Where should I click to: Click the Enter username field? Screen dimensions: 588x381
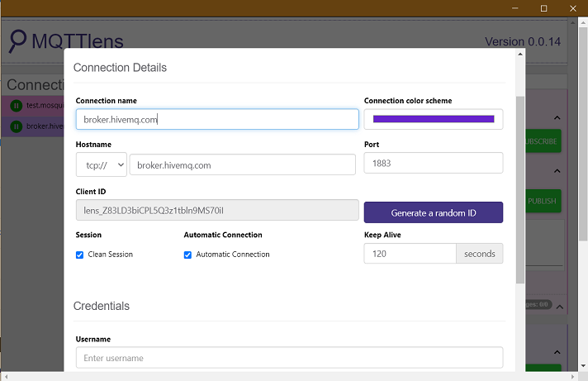(289, 358)
